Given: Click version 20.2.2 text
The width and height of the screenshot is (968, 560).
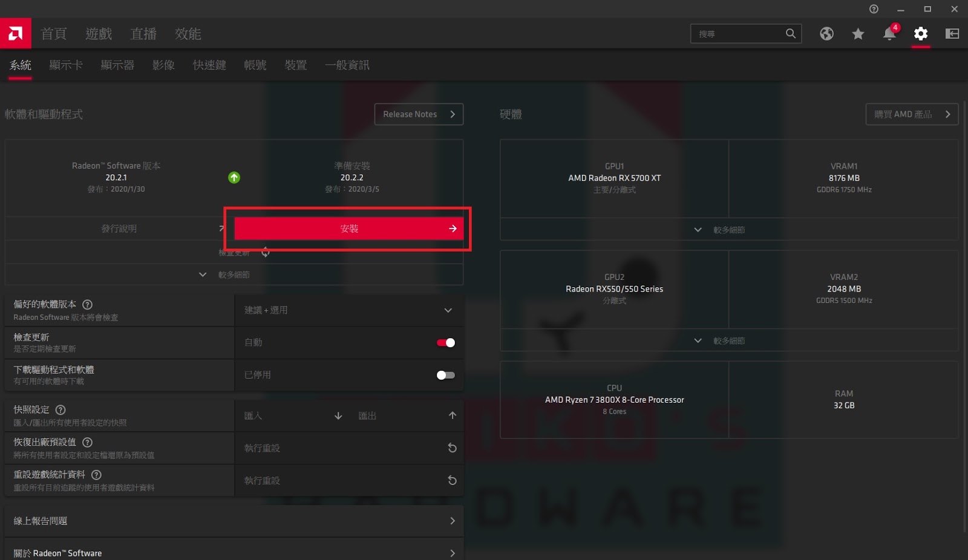Looking at the screenshot, I should point(352,178).
